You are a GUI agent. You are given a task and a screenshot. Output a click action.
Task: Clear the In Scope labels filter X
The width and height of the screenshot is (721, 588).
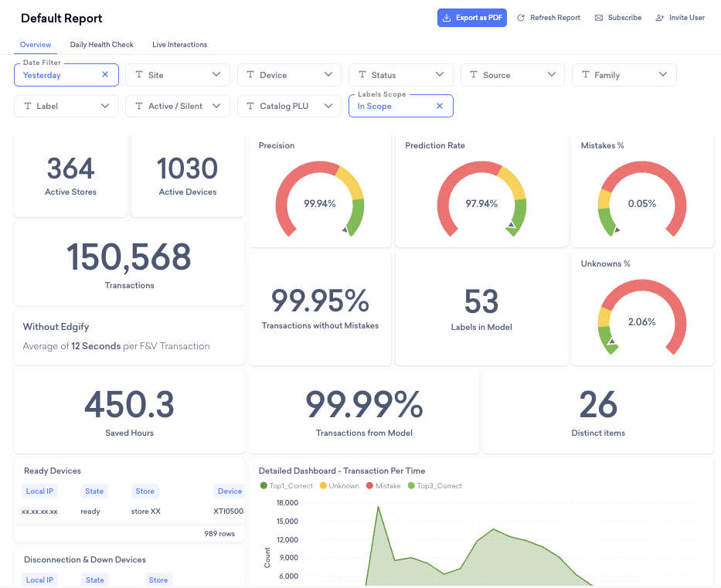pos(440,106)
